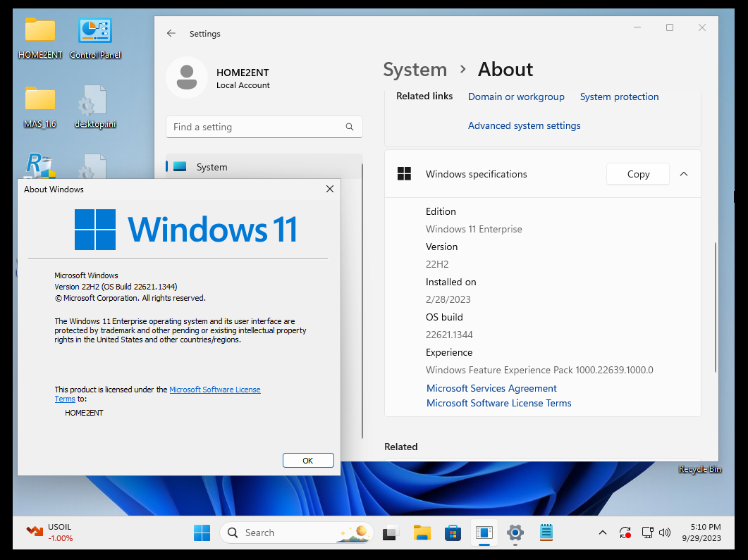Open Microsoft Services Agreement link
The image size is (748, 560).
[x=491, y=388]
